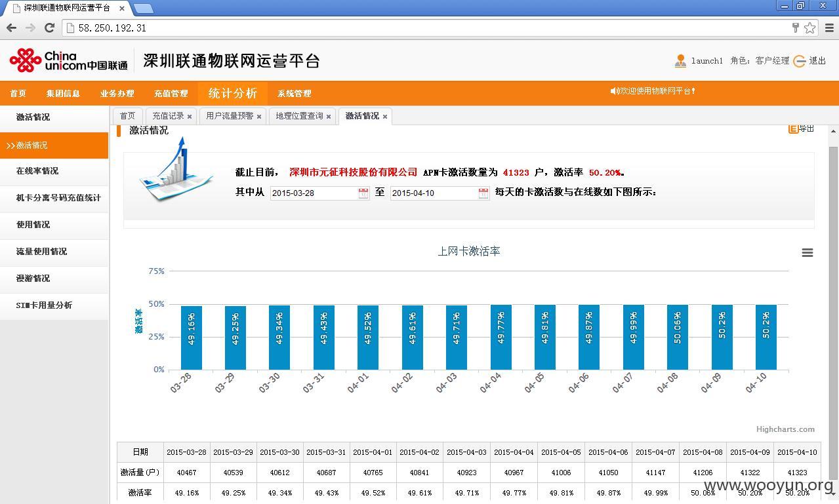The width and height of the screenshot is (839, 504).
Task: Click the browser forward arrow
Action: pos(30,28)
